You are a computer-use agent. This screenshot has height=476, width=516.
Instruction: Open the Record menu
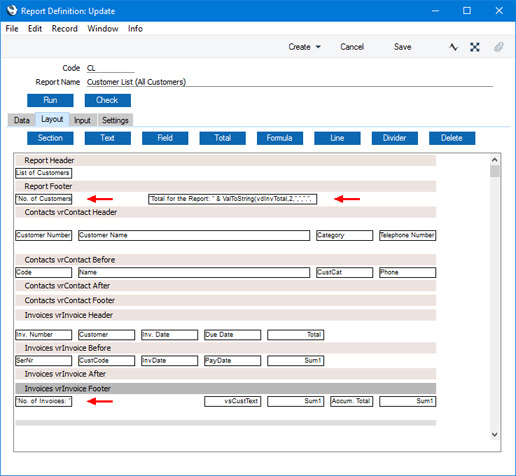click(x=65, y=29)
